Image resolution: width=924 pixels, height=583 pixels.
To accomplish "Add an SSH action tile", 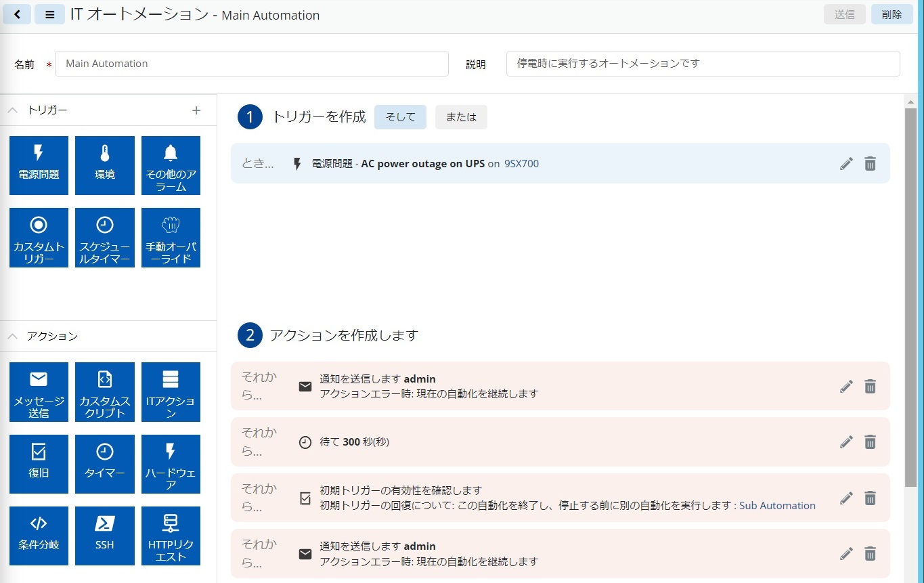I will pyautogui.click(x=105, y=535).
